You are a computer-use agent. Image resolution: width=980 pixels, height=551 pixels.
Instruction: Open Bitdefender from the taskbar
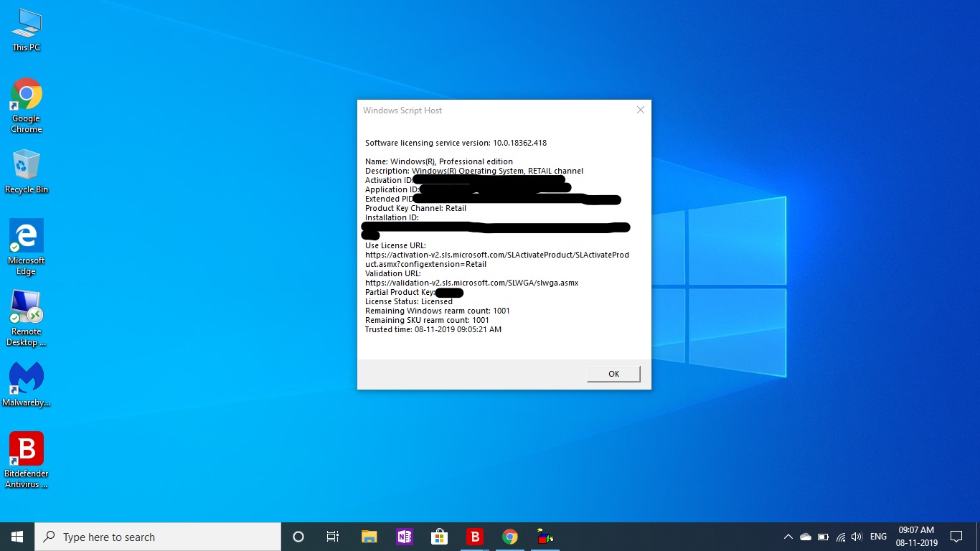474,537
